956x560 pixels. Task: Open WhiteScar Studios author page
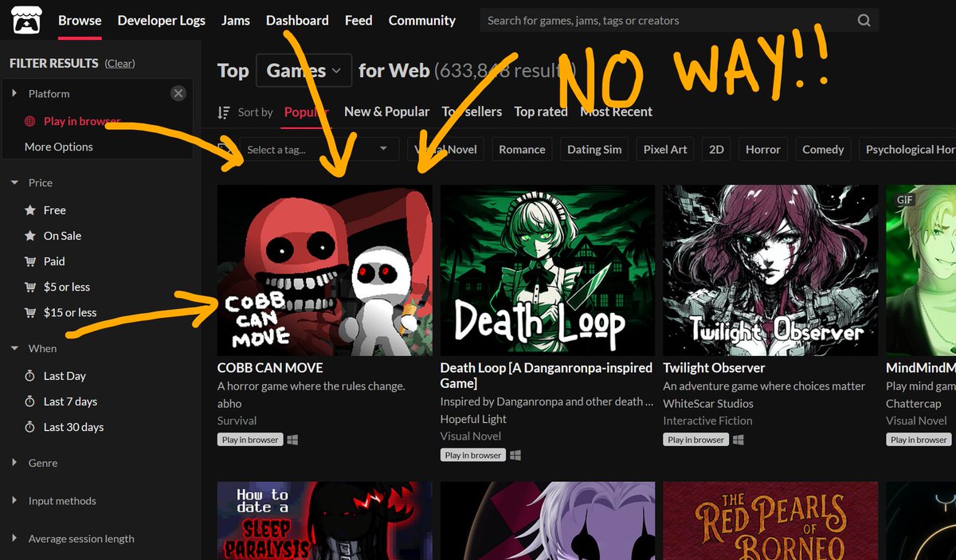point(708,403)
